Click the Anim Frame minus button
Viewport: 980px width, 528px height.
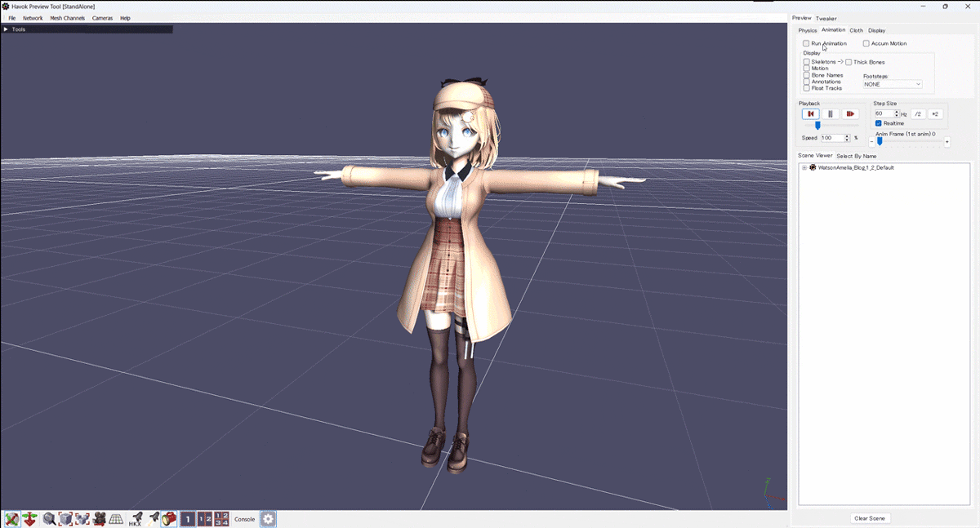click(871, 142)
